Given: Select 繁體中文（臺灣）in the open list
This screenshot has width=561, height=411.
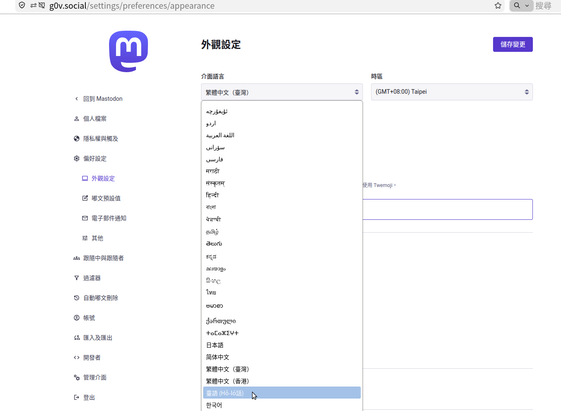Looking at the screenshot, I should tap(282, 369).
